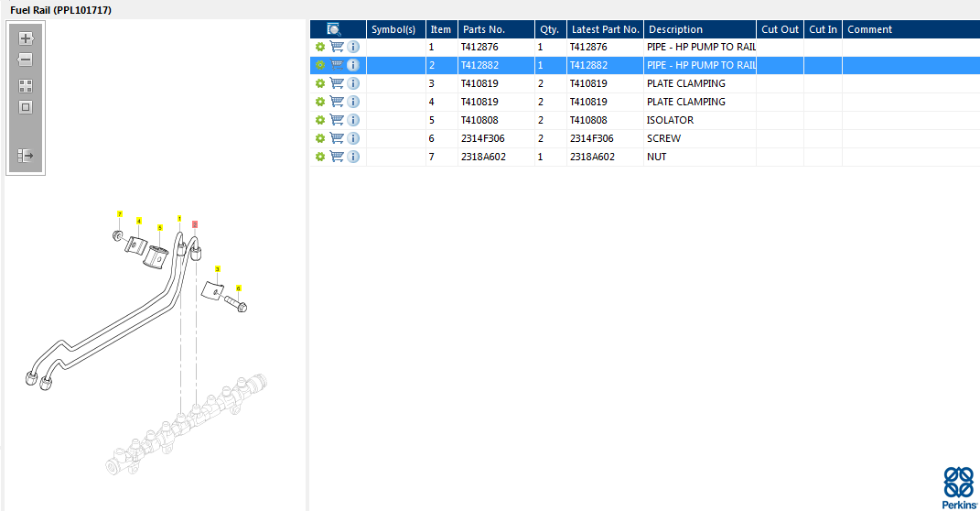The height and width of the screenshot is (511, 980).
Task: Click the Perkins logo
Action: pos(959,488)
